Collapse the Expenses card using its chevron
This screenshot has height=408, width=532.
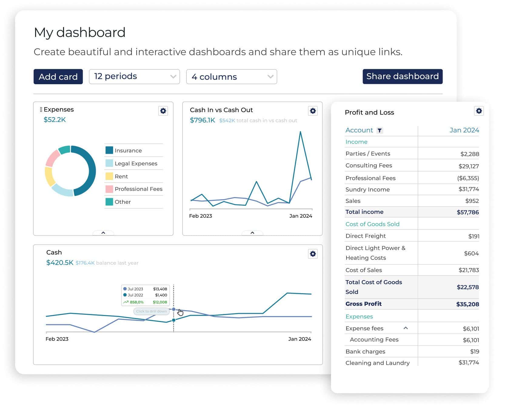(103, 233)
